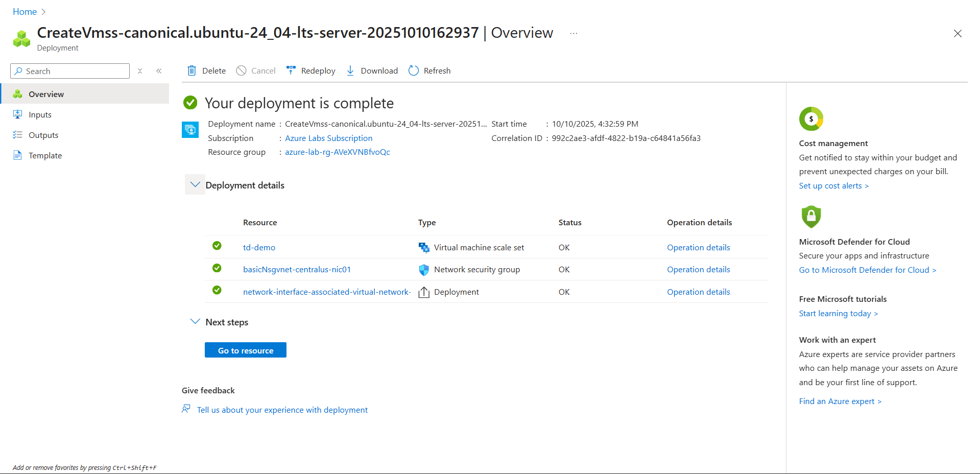Viewport: 980px width, 474px height.
Task: Click the cost management dollar icon
Action: [811, 119]
